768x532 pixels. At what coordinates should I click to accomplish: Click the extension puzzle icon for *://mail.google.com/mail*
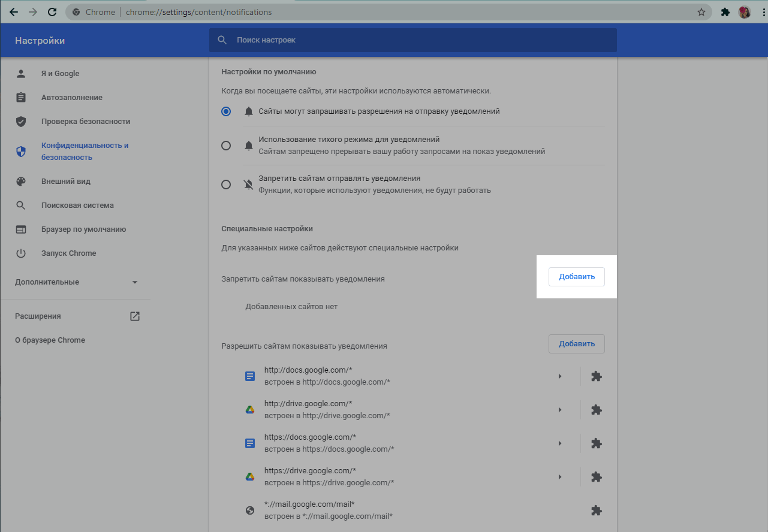pyautogui.click(x=596, y=510)
